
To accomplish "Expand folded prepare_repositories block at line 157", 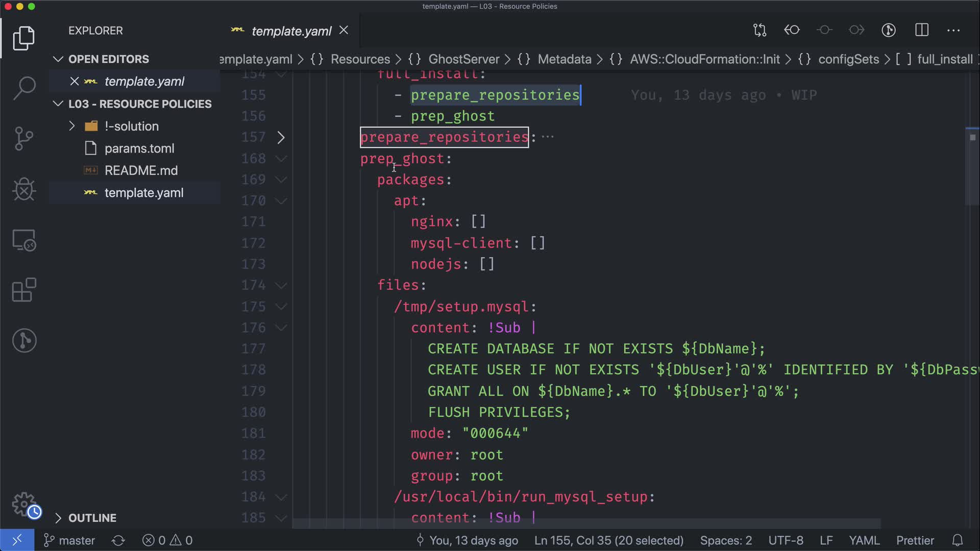I will coord(281,137).
